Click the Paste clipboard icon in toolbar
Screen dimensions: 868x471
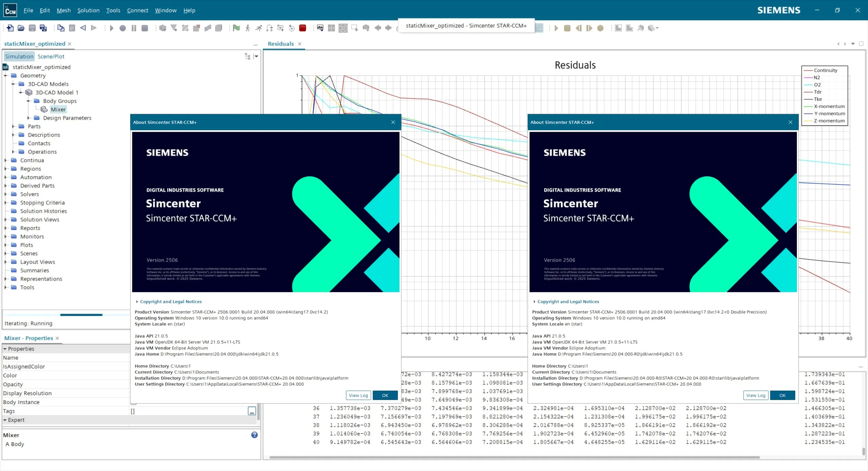coord(72,28)
